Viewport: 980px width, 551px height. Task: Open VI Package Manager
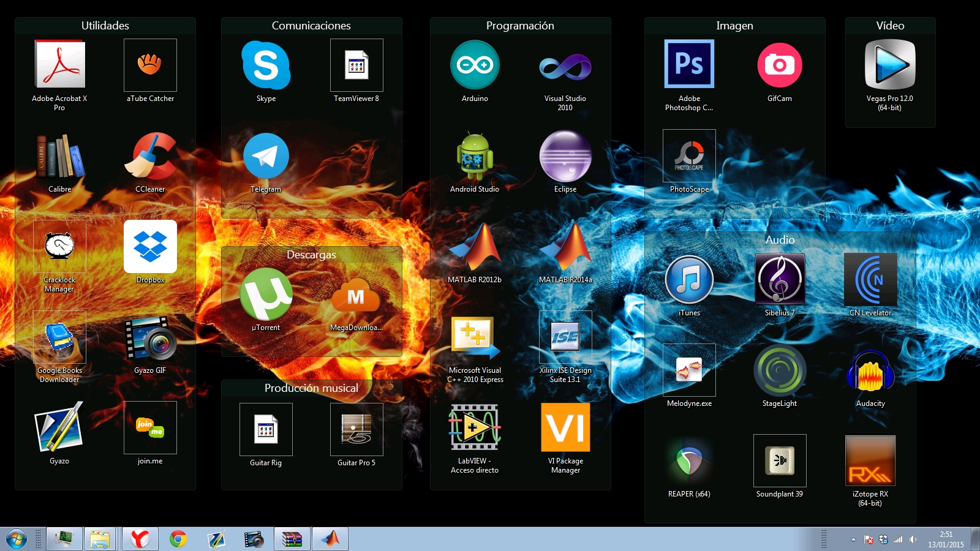[565, 427]
